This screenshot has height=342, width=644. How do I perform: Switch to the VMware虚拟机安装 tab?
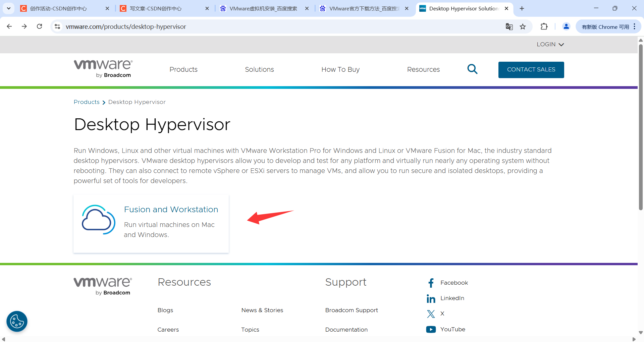point(263,8)
